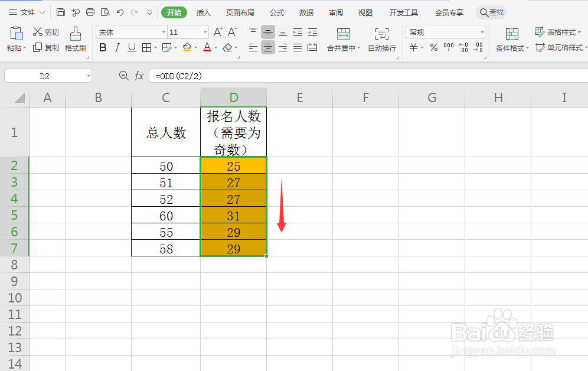Toggle Wrap Text (自动换行)
This screenshot has width=588, height=371.
382,40
